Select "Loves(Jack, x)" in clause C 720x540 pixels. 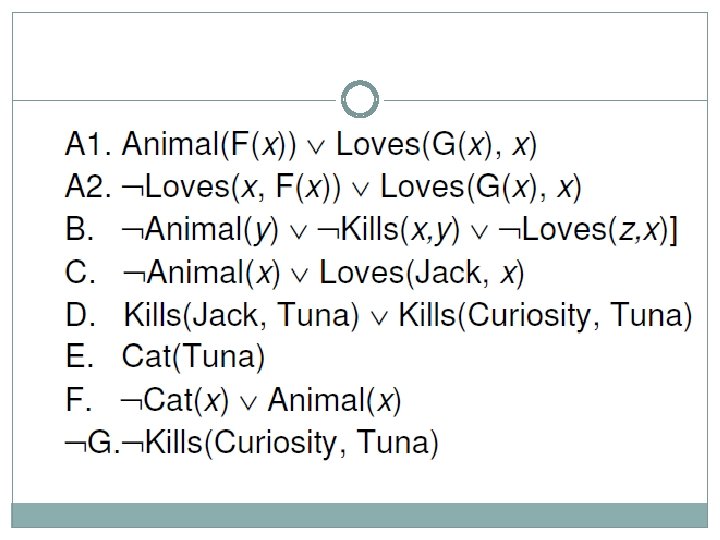[421, 272]
